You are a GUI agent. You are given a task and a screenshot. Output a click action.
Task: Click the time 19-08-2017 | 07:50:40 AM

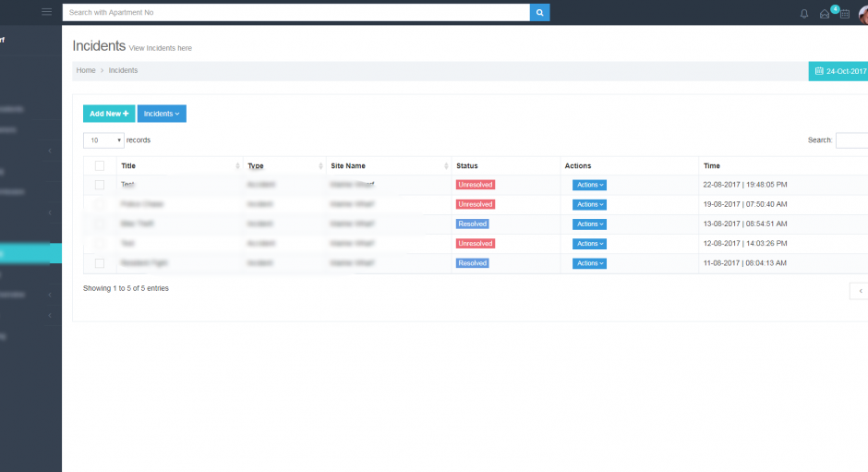744,204
